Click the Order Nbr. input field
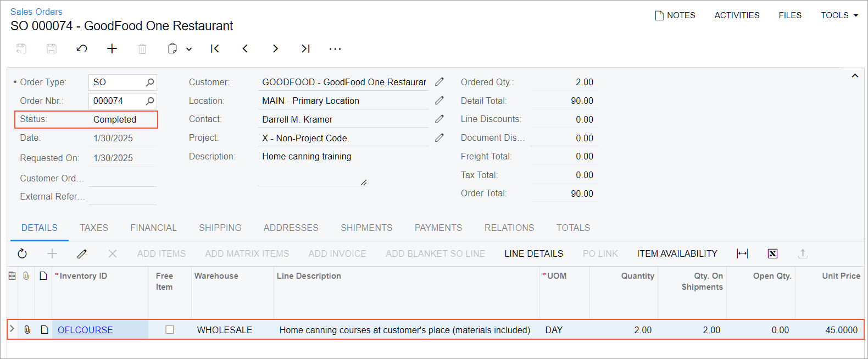This screenshot has width=868, height=359. point(117,101)
